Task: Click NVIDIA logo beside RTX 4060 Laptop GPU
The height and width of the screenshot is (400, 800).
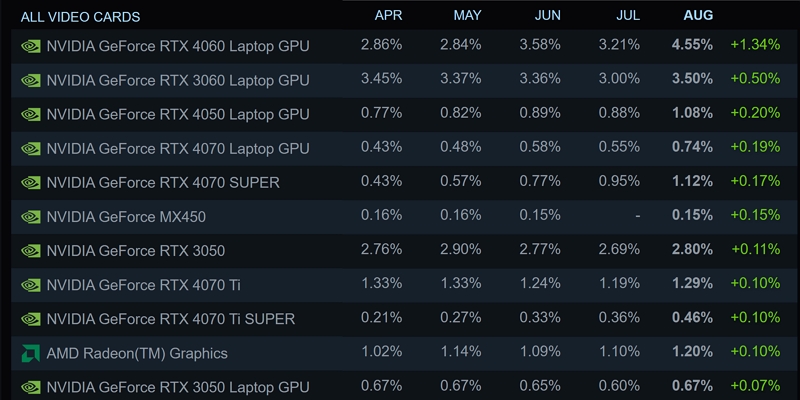Action: tap(30, 46)
